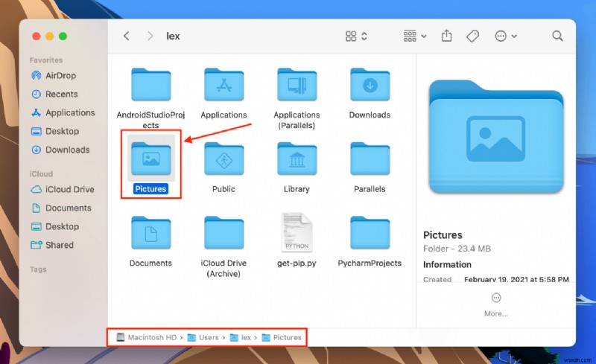This screenshot has height=364, width=596.
Task: Open the More actions ellipsis icon
Action: [x=501, y=36]
